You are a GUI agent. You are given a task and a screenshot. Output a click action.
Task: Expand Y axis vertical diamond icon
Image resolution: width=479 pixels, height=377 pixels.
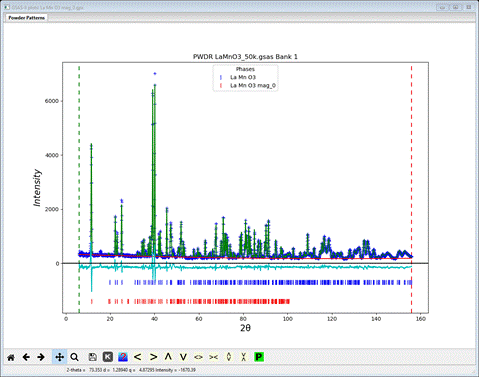pos(229,357)
